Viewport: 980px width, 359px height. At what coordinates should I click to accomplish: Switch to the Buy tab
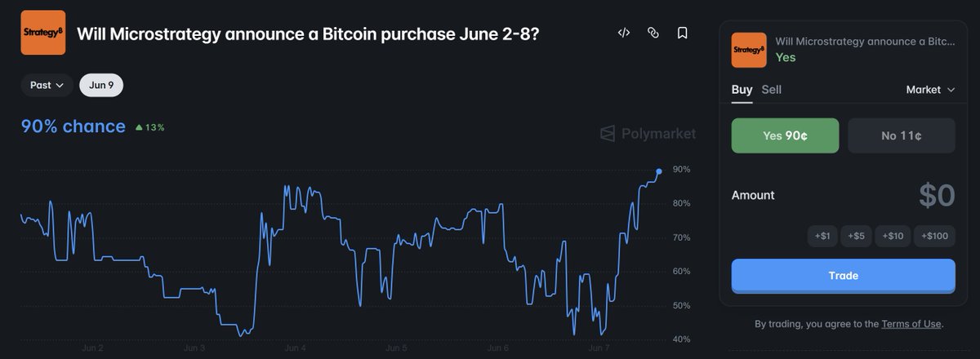click(x=742, y=90)
